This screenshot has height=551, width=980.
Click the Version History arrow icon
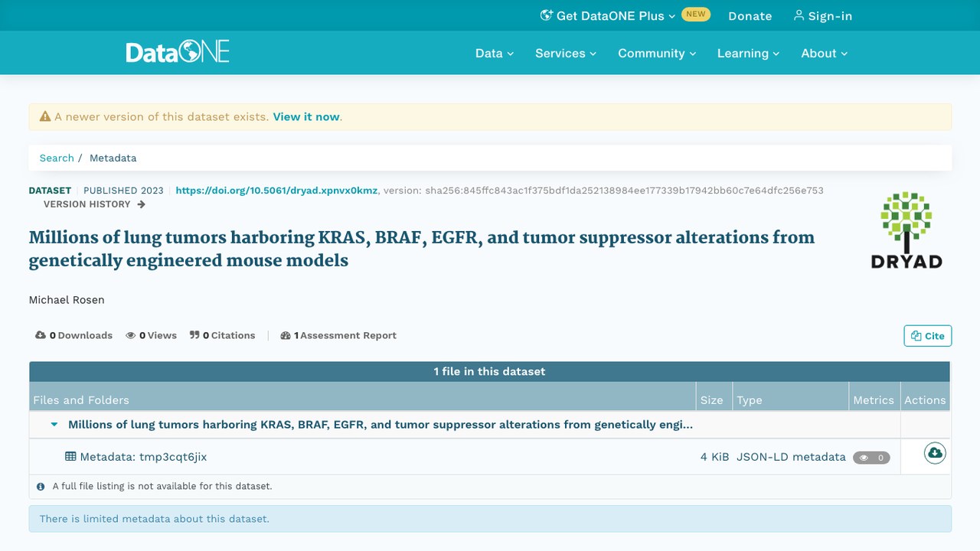[x=141, y=204]
